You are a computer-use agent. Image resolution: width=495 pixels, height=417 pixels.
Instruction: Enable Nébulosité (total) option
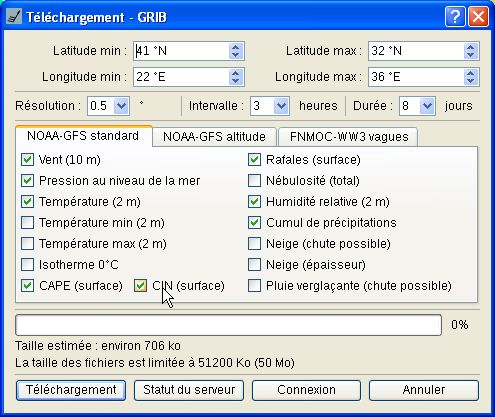pos(254,181)
